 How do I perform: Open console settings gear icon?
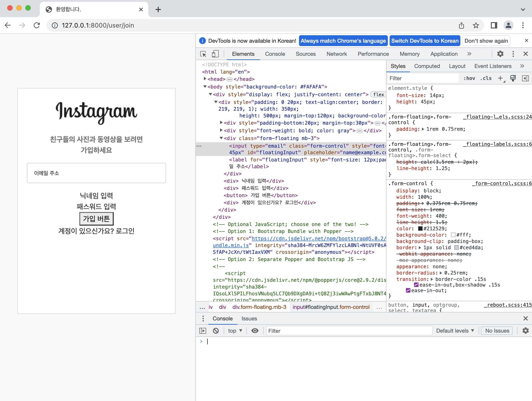525,331
